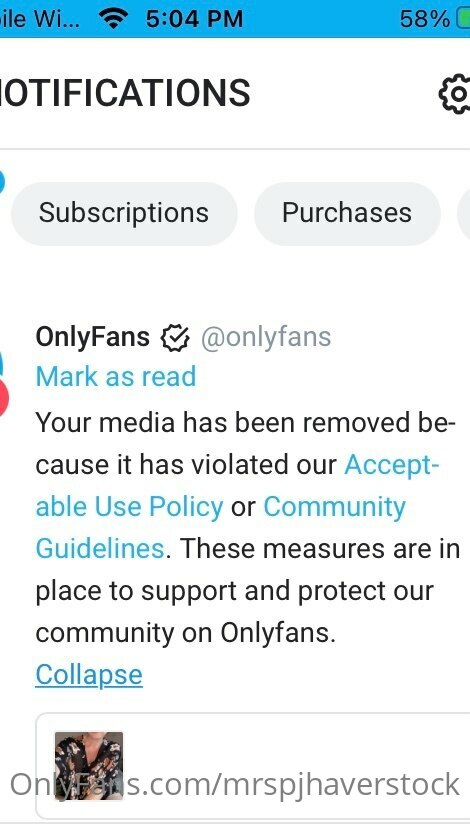Open the Acceptable Use Policy link
This screenshot has width=470, height=835.
(237, 486)
